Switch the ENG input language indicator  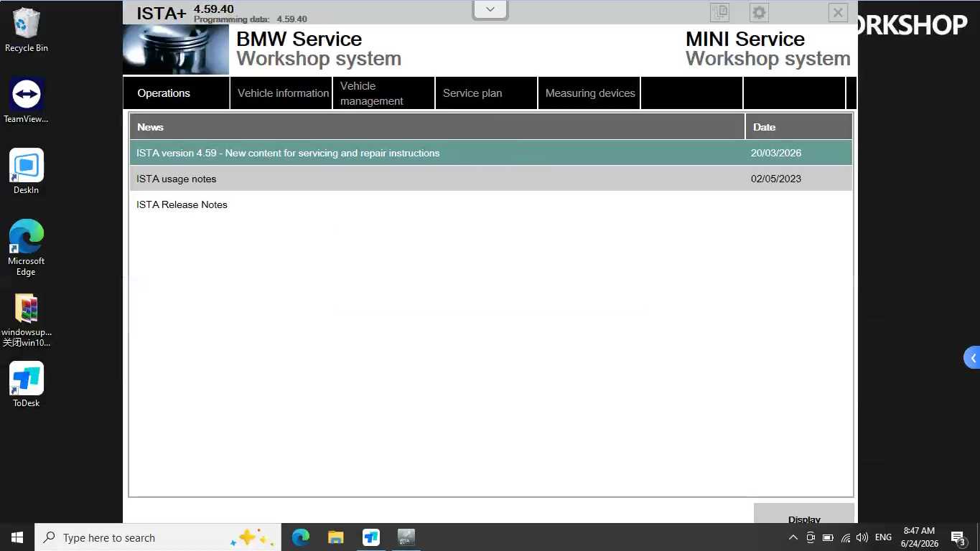(883, 537)
